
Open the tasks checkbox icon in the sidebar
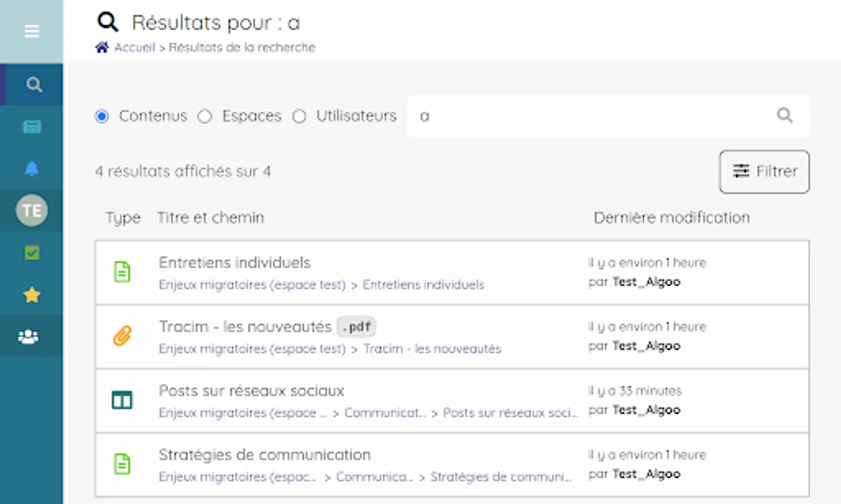(32, 253)
